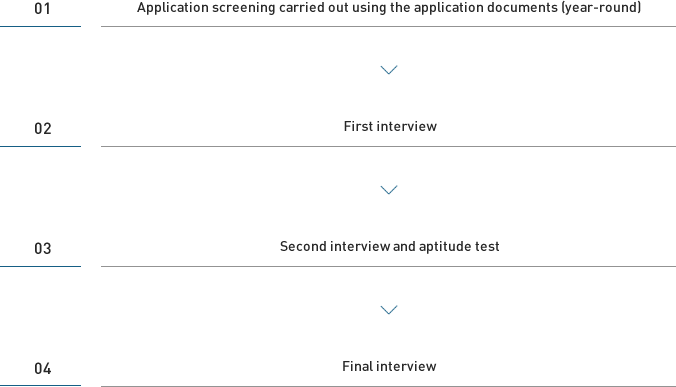Image resolution: width=676 pixels, height=387 pixels.
Task: Click the First interview step label
Action: pos(390,126)
